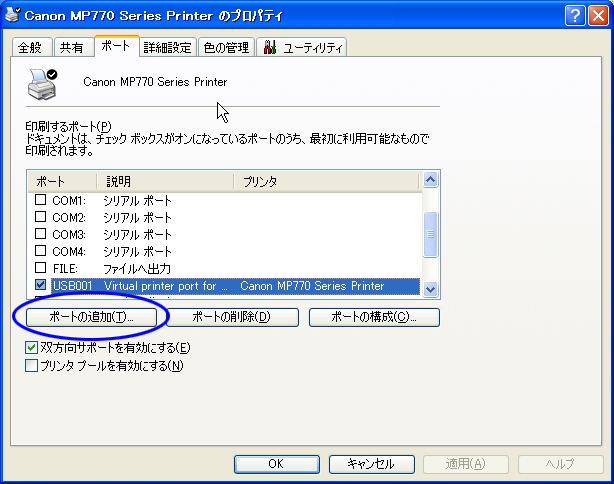
Task: Select the FILE: ファイルへ出力 row
Action: 224,268
